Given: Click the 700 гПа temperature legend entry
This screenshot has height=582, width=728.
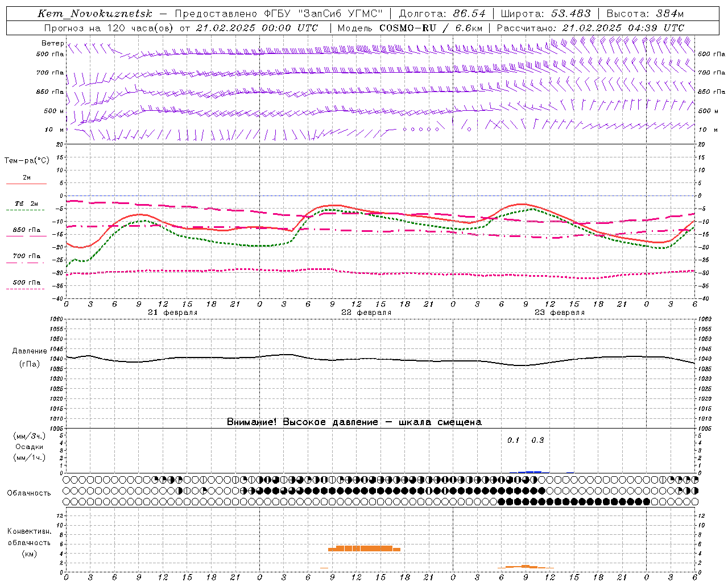Looking at the screenshot, I should [26, 256].
